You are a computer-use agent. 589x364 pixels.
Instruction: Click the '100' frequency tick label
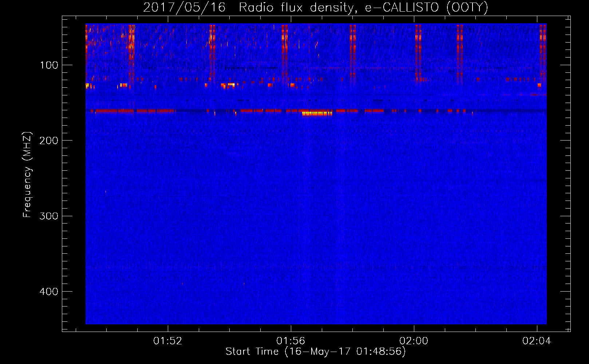(x=49, y=65)
